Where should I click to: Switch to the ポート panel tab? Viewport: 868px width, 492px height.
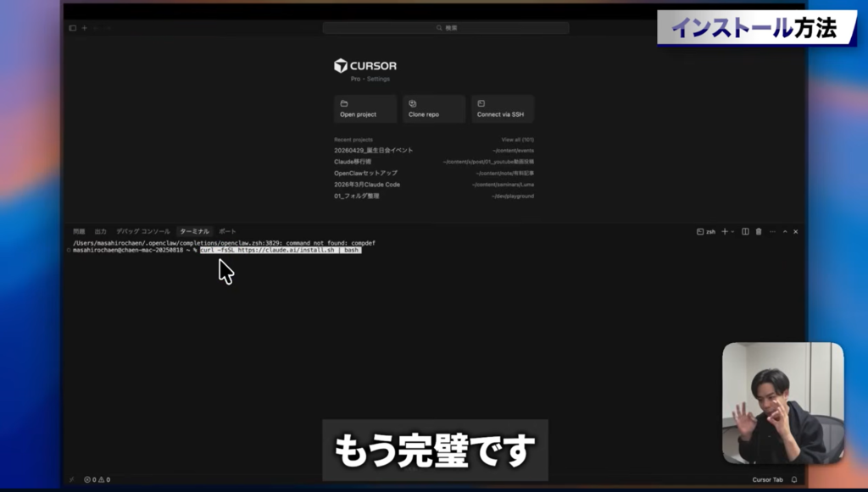pyautogui.click(x=227, y=231)
